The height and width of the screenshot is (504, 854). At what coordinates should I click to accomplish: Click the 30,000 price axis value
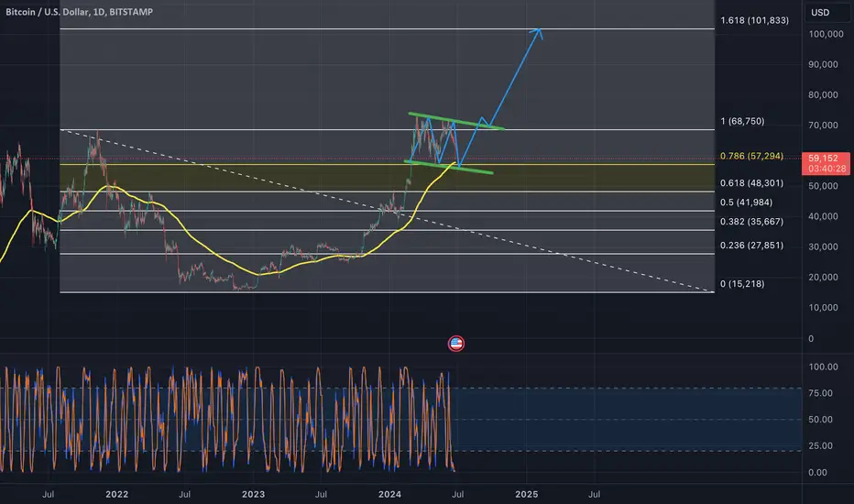(x=823, y=247)
